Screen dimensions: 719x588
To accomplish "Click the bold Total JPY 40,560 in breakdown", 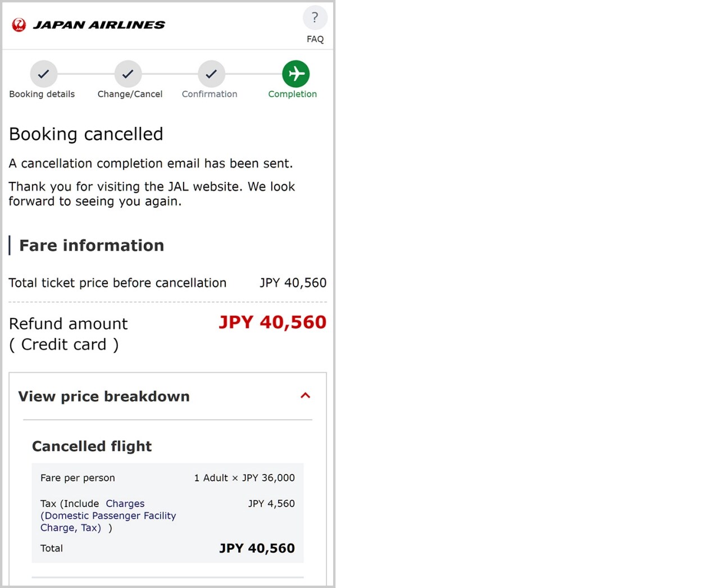I will (257, 548).
